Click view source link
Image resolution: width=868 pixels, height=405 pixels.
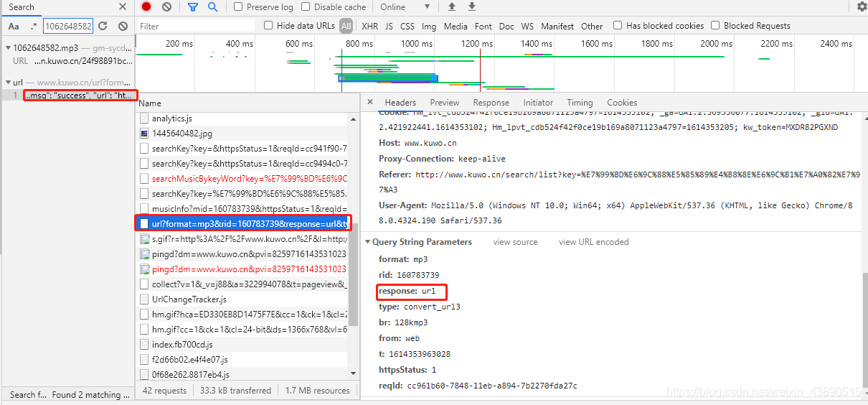tap(515, 242)
